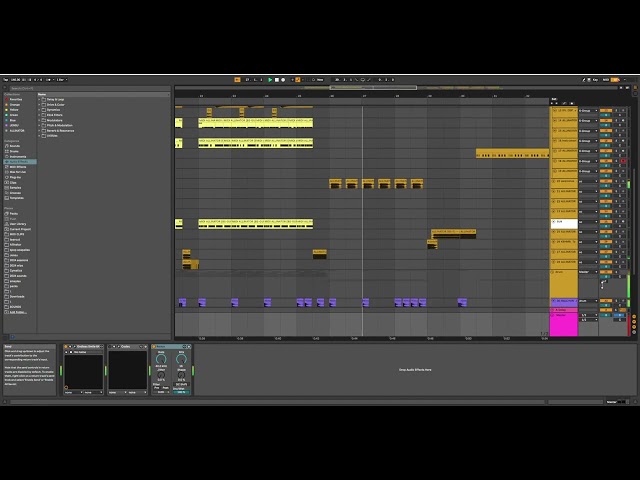Arm the Arrangement Record button
The image size is (640, 480).
[283, 80]
